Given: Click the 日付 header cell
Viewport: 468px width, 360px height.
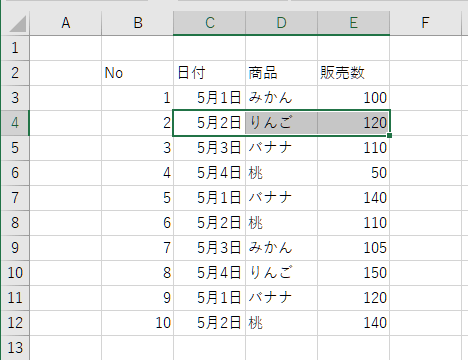Looking at the screenshot, I should tap(209, 73).
